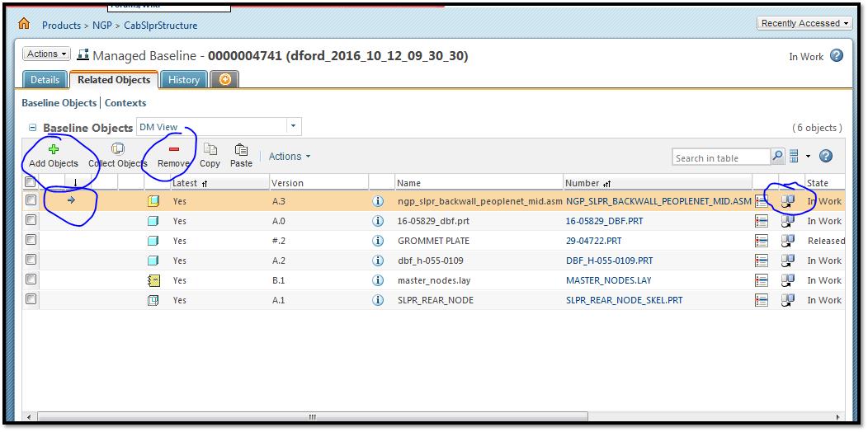Open the Contexts link
The image size is (868, 432).
[125, 103]
